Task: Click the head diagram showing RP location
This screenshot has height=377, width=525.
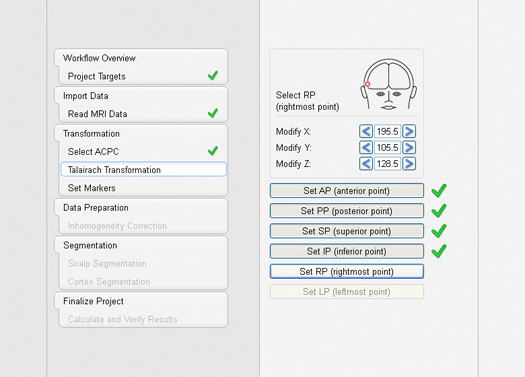Action: [388, 84]
